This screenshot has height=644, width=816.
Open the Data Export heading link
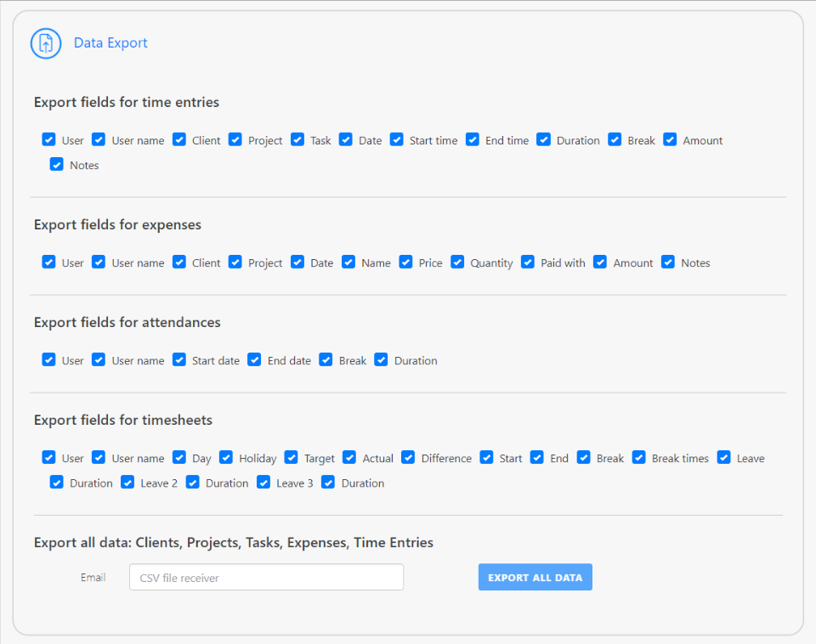110,43
